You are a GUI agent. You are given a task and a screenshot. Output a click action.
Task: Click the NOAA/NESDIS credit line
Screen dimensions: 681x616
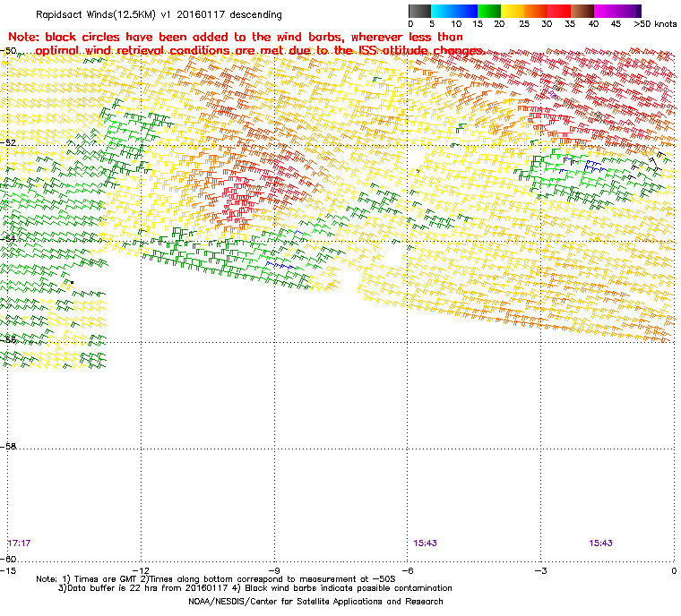click(315, 602)
